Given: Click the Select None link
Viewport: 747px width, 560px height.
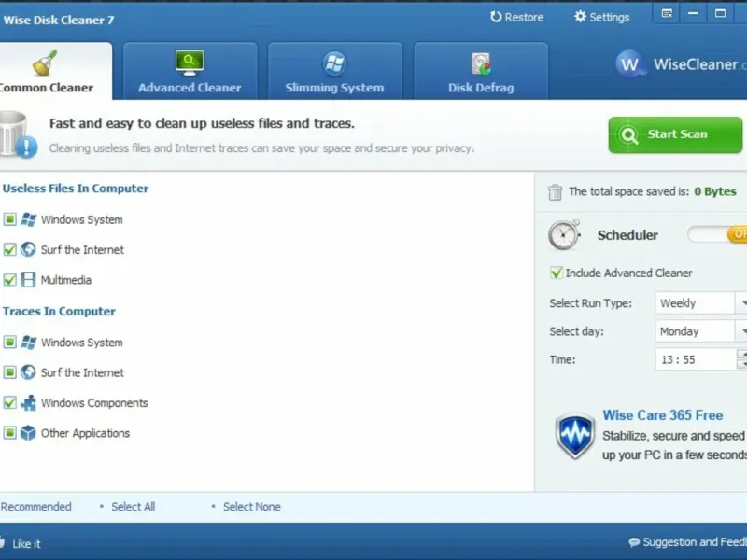Looking at the screenshot, I should pos(251,507).
